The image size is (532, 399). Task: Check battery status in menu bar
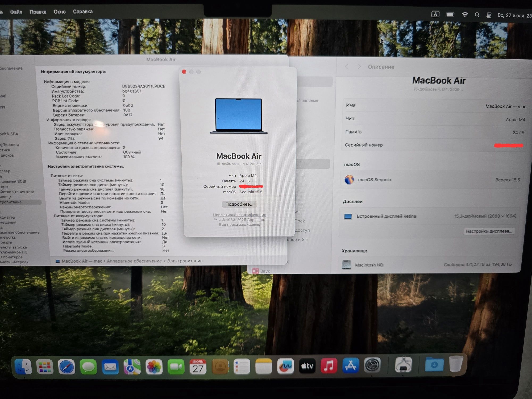click(x=450, y=14)
